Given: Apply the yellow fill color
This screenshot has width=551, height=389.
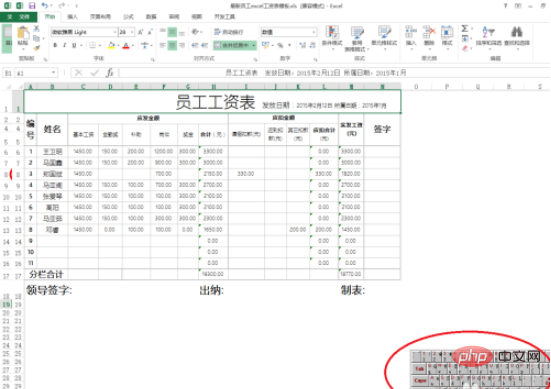Looking at the screenshot, I should pyautogui.click(x=111, y=45).
